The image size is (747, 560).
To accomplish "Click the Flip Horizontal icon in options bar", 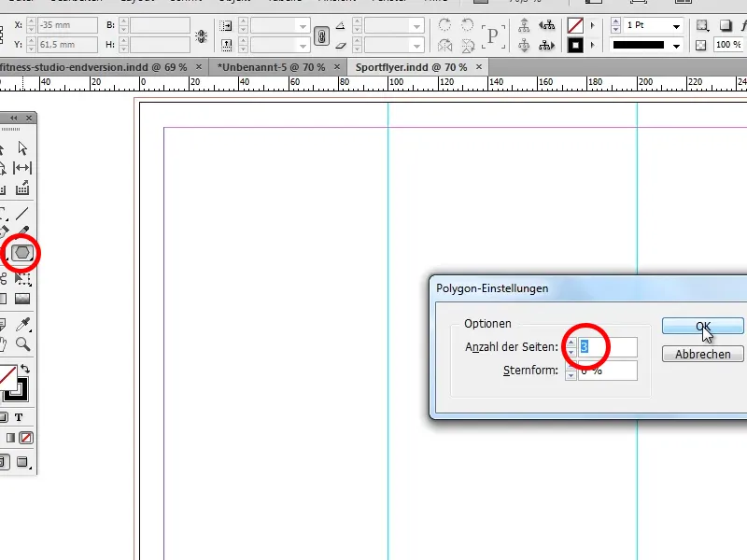I will coord(444,44).
